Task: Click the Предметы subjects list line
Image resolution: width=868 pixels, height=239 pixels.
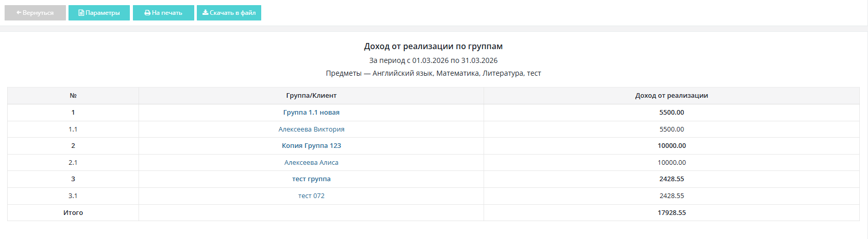Action: (433, 73)
